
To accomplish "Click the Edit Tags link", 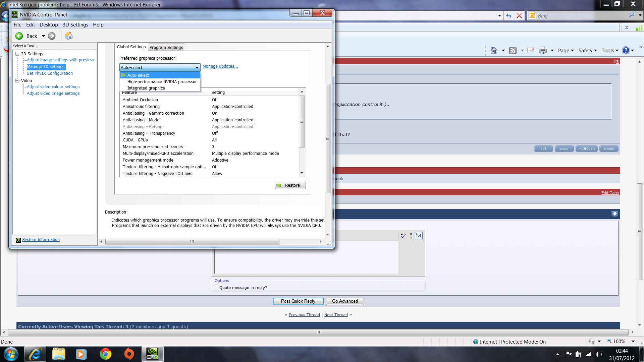I will pyautogui.click(x=610, y=193).
